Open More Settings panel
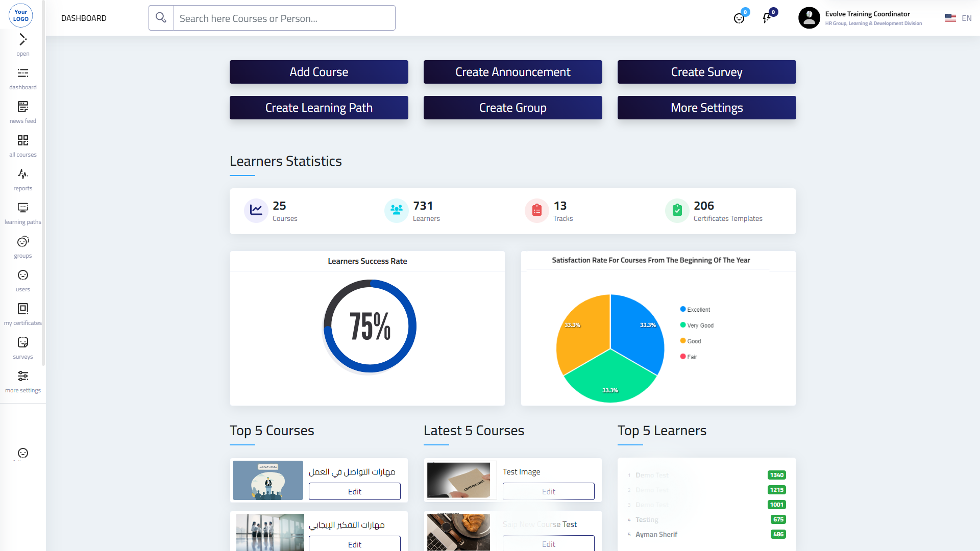This screenshot has height=551, width=980. (x=707, y=107)
